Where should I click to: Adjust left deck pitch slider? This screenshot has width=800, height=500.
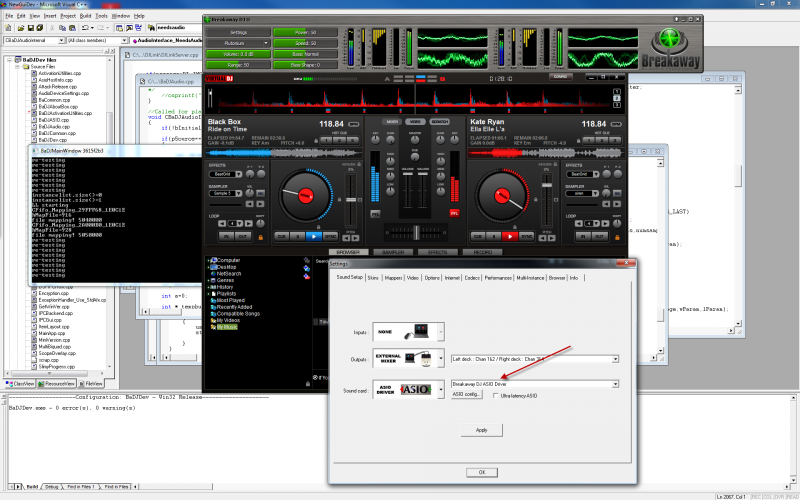[x=351, y=200]
